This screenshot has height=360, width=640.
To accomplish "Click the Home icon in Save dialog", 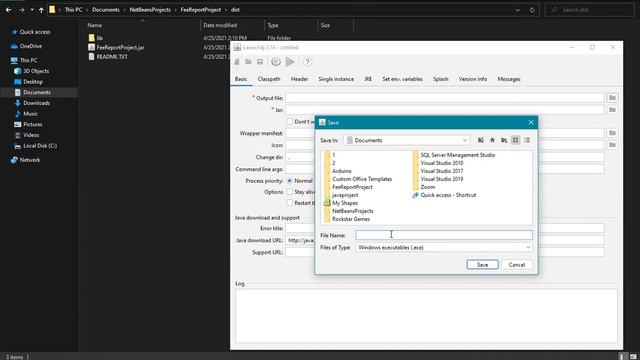I will (x=492, y=140).
